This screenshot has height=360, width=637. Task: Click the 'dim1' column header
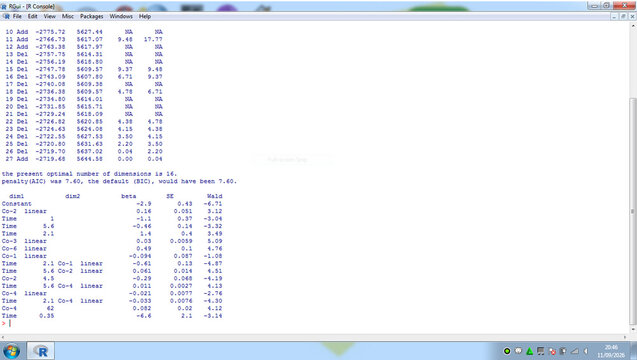coord(17,196)
